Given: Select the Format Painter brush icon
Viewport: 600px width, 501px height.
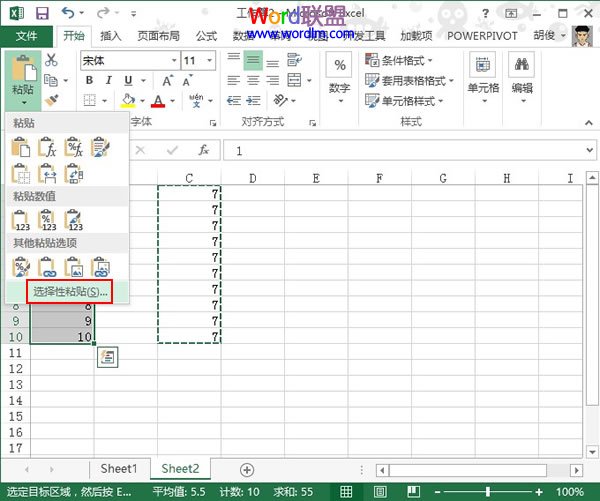Looking at the screenshot, I should click(x=51, y=100).
